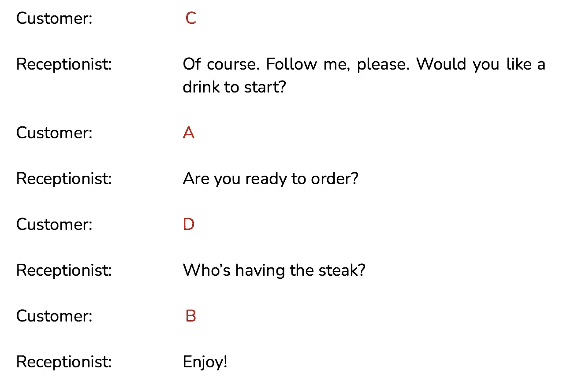Click the red answer letter D
Screen dimensions: 567x392
(x=188, y=225)
